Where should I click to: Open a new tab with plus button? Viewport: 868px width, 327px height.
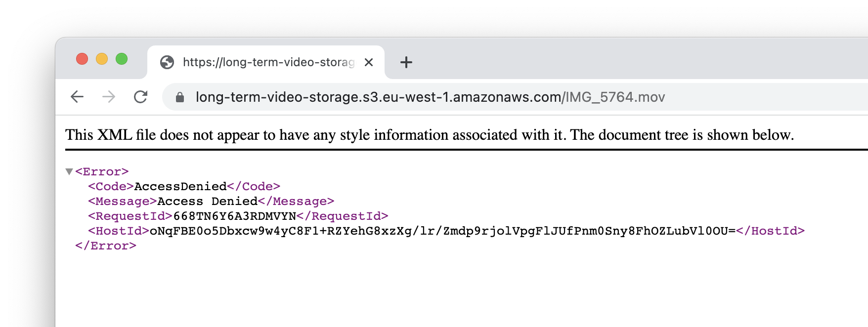406,62
